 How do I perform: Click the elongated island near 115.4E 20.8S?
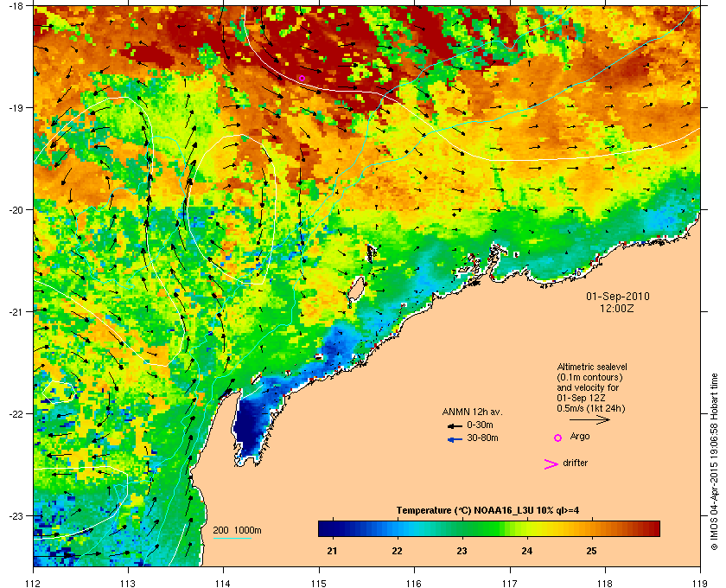coord(355,291)
